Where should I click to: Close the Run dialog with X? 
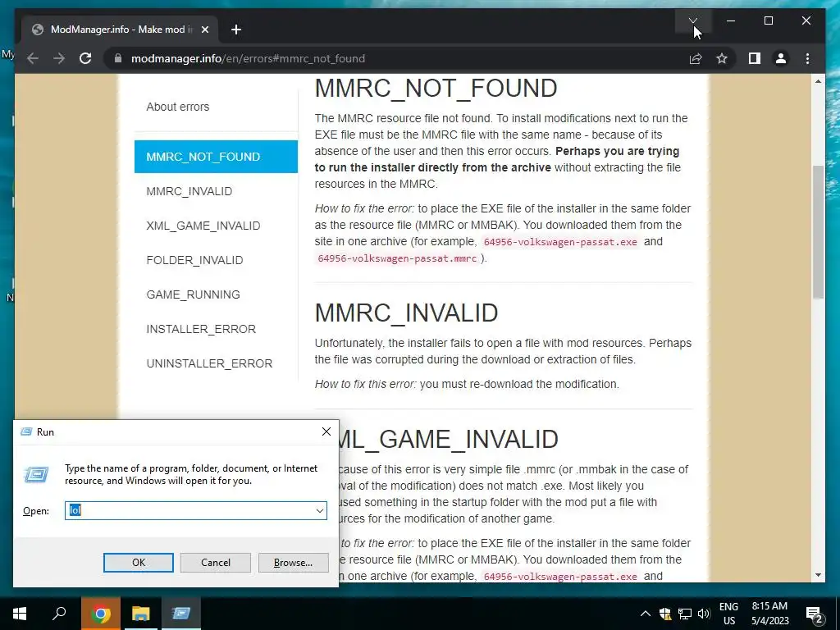pyautogui.click(x=326, y=431)
